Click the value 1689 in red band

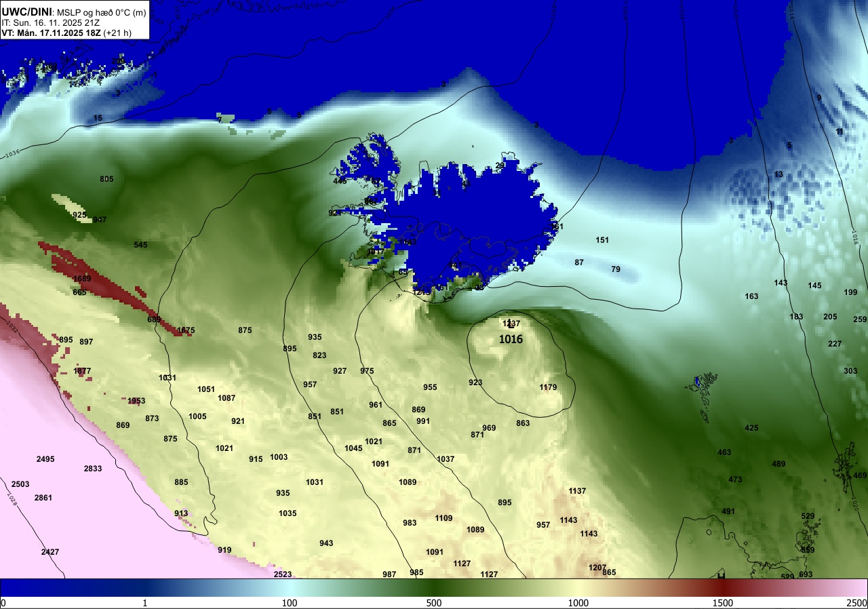pyautogui.click(x=82, y=279)
